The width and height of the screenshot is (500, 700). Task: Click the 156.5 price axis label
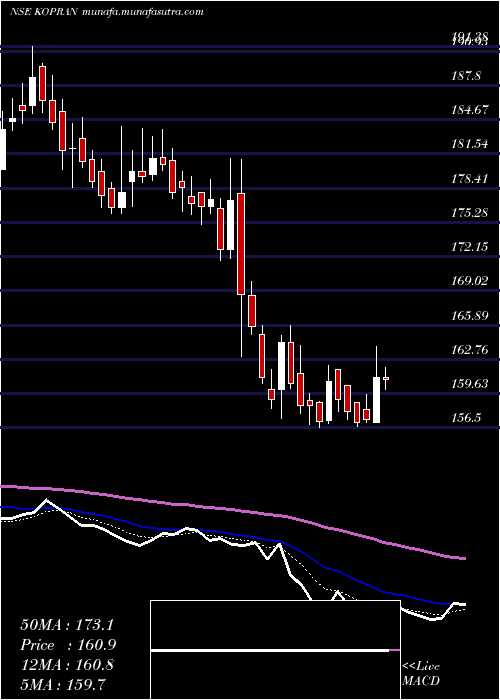(x=466, y=418)
